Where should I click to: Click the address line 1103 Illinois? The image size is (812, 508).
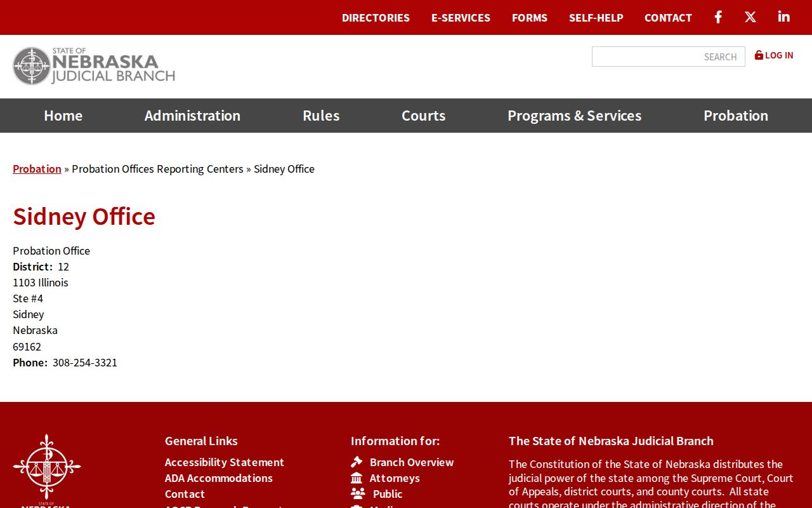point(41,283)
